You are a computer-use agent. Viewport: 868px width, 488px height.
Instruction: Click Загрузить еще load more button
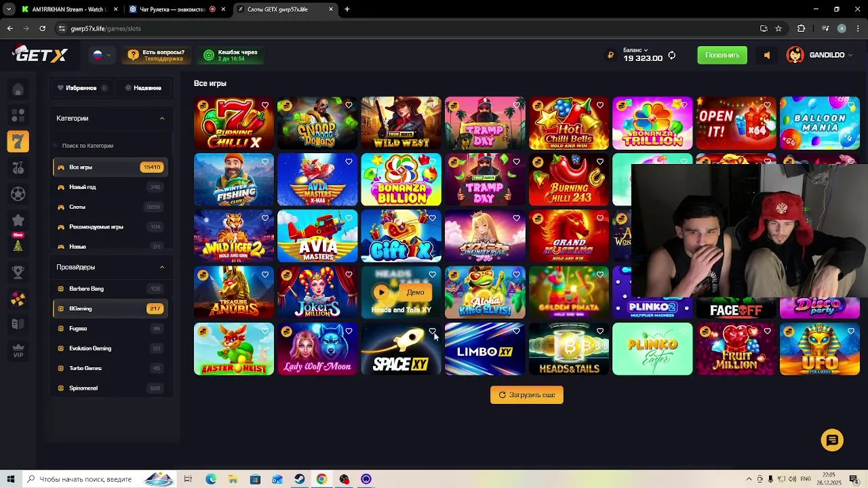[x=527, y=394]
